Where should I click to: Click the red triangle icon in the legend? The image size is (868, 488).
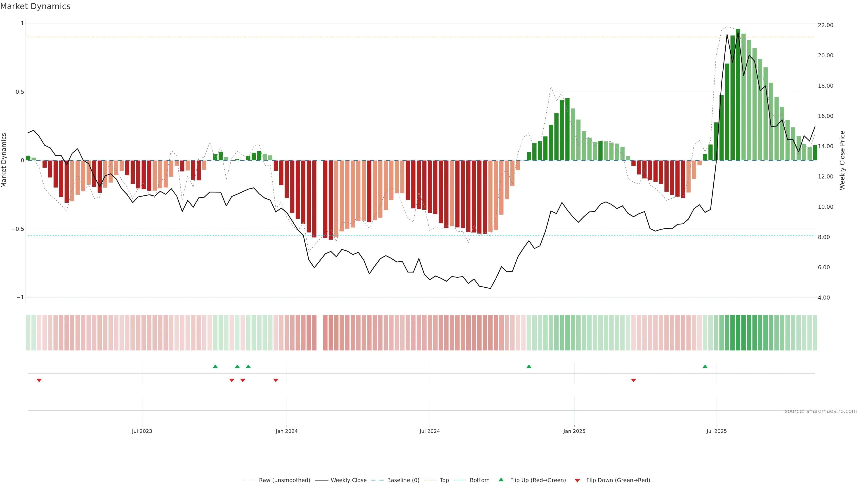click(x=577, y=481)
